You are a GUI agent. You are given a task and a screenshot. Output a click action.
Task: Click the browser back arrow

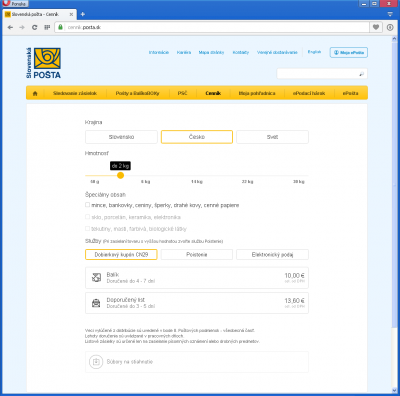[x=10, y=27]
